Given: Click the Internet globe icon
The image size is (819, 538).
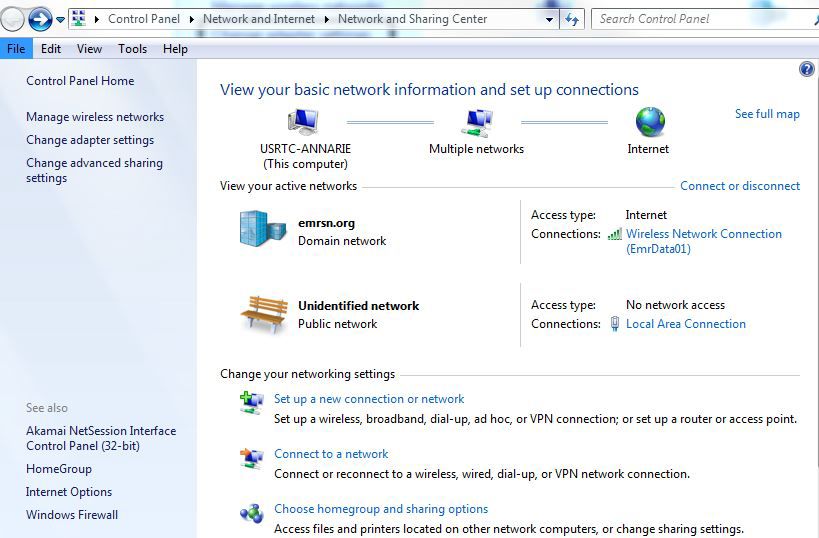Looking at the screenshot, I should (649, 122).
